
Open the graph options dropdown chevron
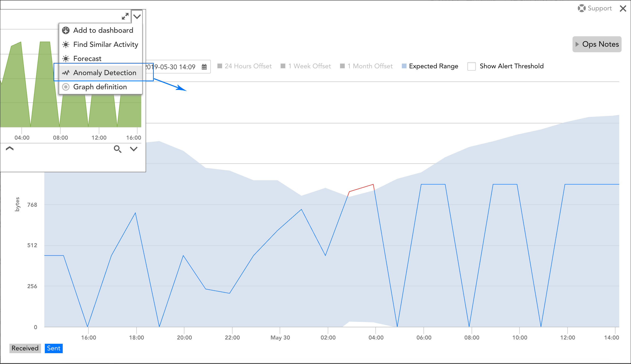[x=137, y=16]
